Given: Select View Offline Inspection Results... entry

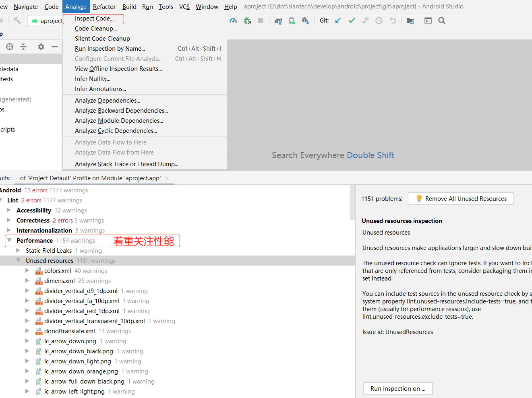Looking at the screenshot, I should tap(145, 69).
